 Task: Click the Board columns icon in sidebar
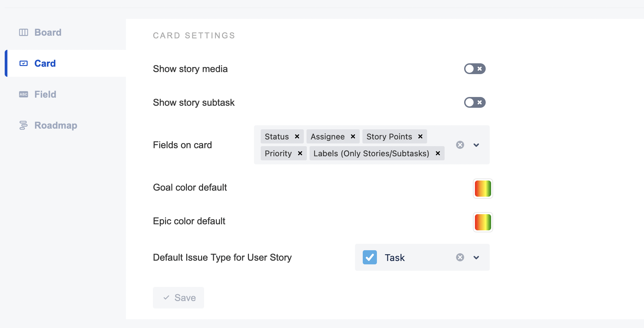(x=24, y=32)
